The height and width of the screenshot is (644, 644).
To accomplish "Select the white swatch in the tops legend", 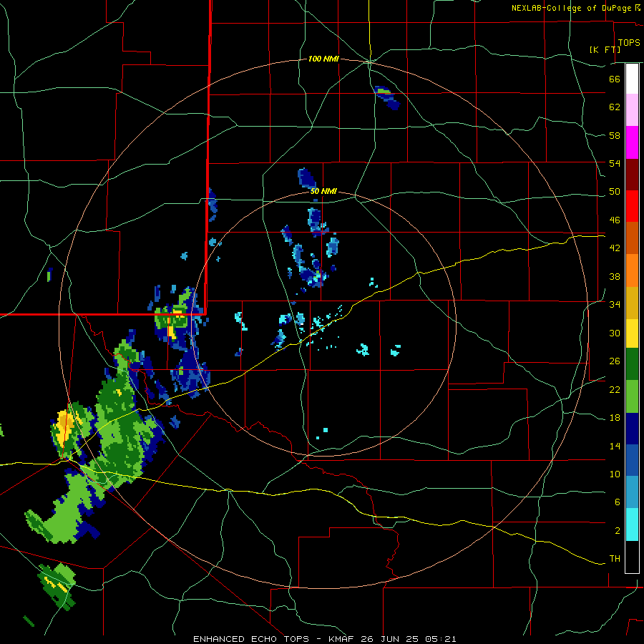I will point(632,79).
